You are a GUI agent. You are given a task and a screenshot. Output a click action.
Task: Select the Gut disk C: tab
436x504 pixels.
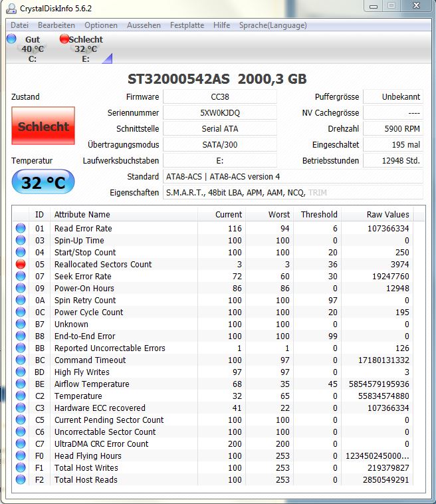pyautogui.click(x=32, y=49)
